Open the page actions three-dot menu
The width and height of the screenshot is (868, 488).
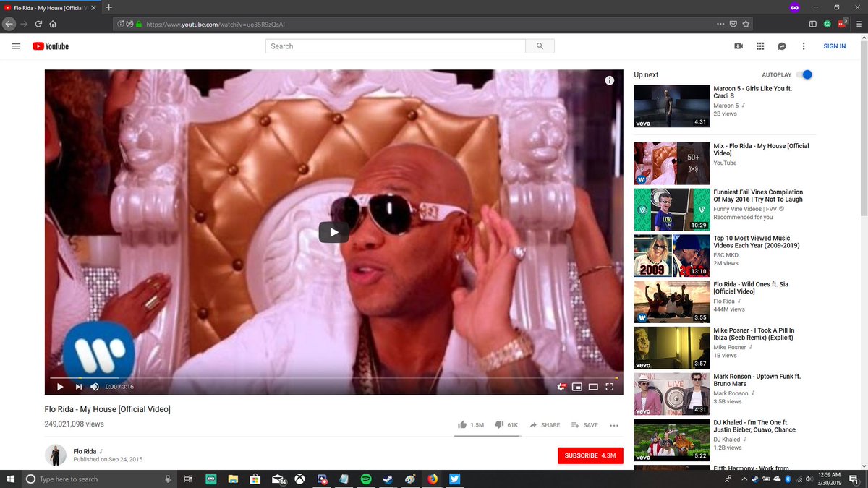coord(720,24)
